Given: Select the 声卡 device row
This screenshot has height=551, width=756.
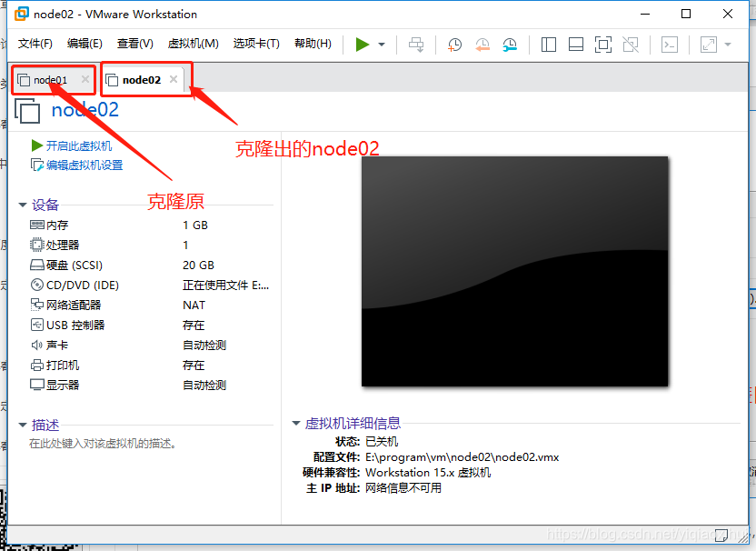Looking at the screenshot, I should click(x=152, y=345).
